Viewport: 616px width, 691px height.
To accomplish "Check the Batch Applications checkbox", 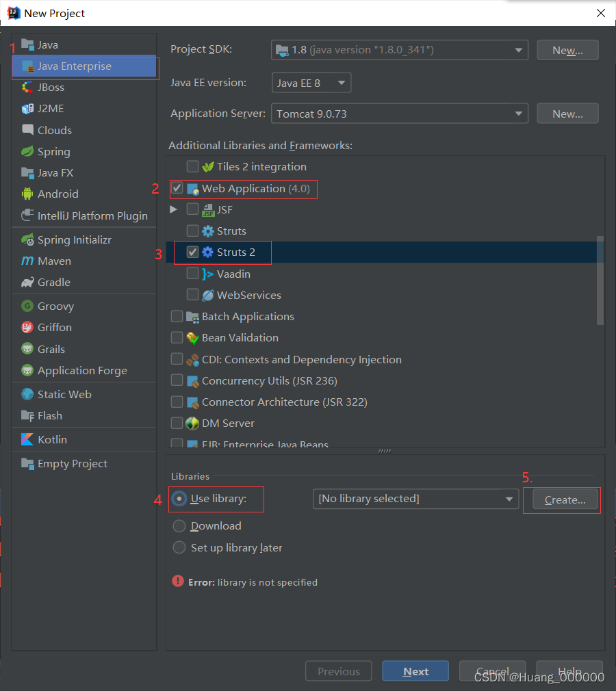I will [177, 316].
